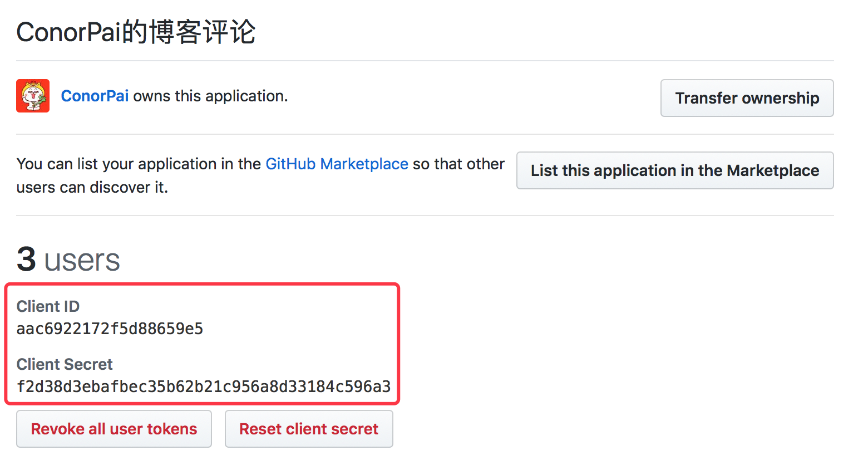Click the Transfer ownership button
The height and width of the screenshot is (460, 868).
coord(747,98)
